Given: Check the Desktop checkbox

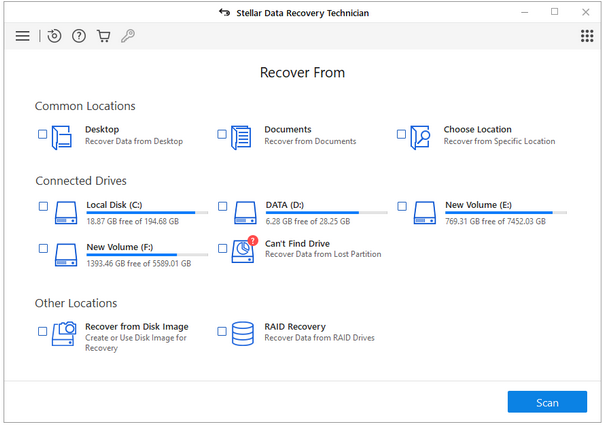Looking at the screenshot, I should coord(43,134).
